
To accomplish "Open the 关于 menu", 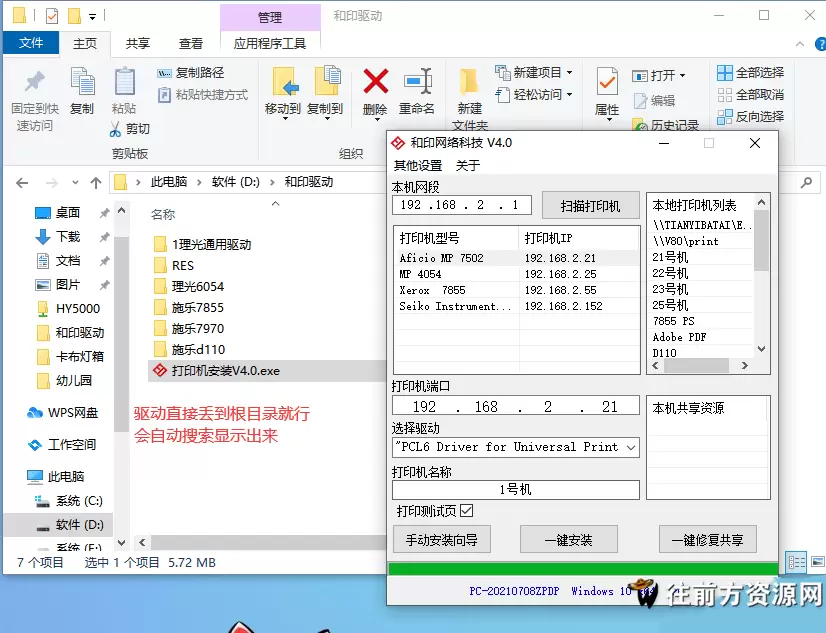I will (468, 165).
